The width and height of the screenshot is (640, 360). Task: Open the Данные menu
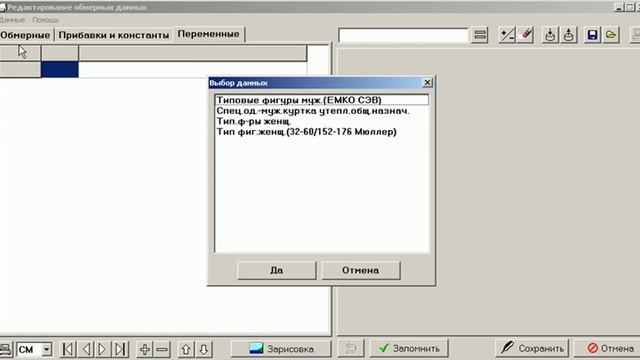click(x=12, y=20)
